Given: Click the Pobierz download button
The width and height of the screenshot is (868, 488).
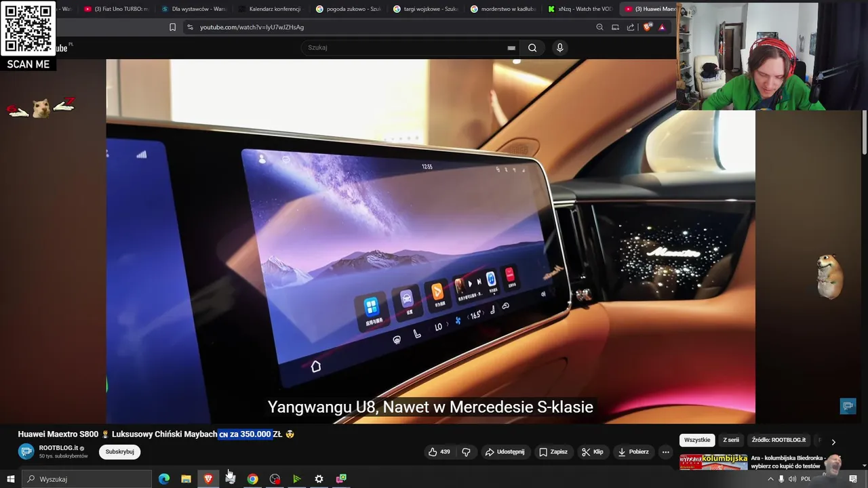Looking at the screenshot, I should pos(633,452).
